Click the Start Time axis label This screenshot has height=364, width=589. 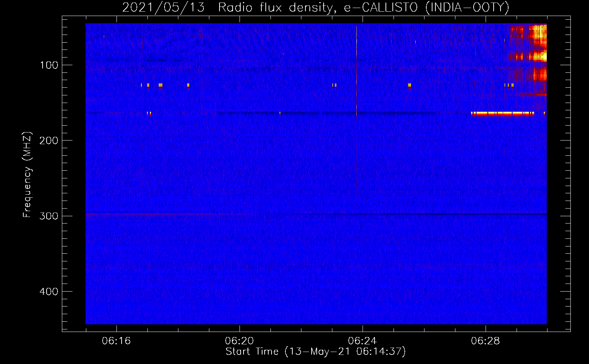[x=315, y=352]
